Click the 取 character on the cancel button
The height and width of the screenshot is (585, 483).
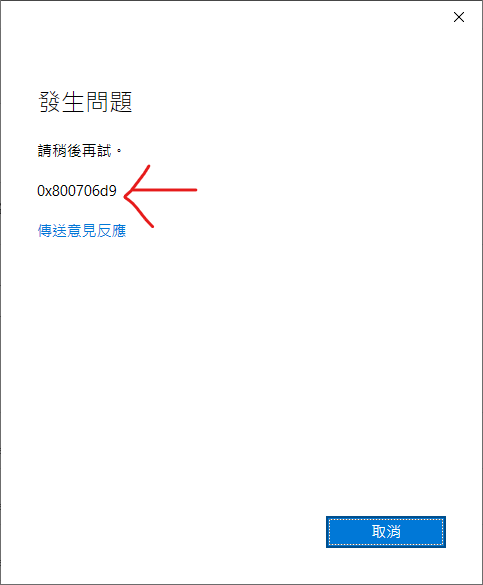[379, 531]
